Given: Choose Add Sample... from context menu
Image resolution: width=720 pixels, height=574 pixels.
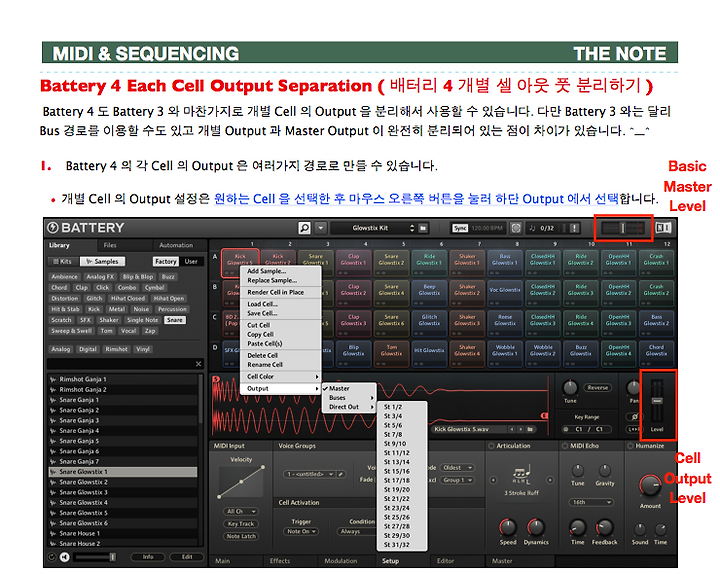Looking at the screenshot, I should (281, 271).
